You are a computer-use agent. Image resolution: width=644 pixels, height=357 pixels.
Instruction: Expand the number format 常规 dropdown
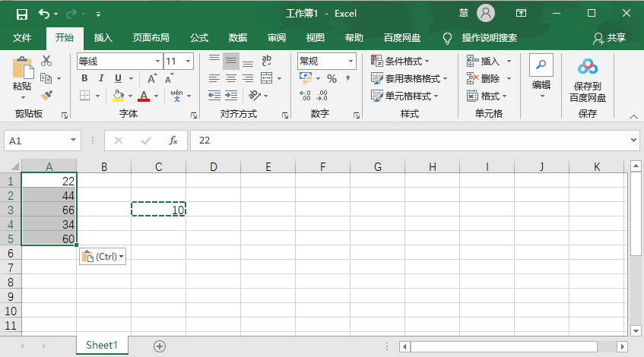click(x=351, y=61)
